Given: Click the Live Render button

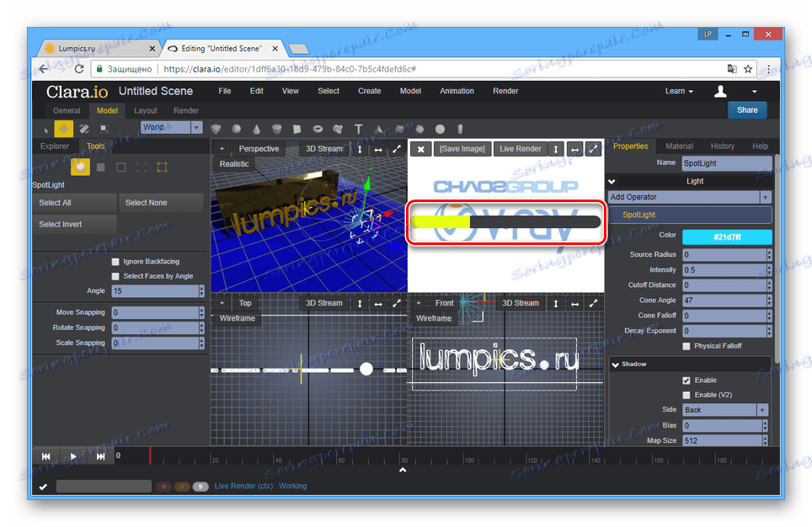Looking at the screenshot, I should pyautogui.click(x=520, y=149).
